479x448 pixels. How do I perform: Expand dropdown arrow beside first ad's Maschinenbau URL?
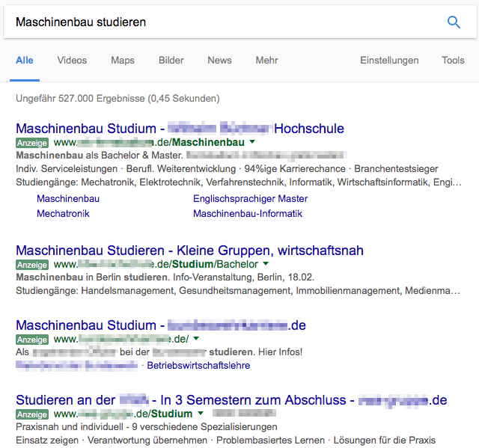(253, 142)
